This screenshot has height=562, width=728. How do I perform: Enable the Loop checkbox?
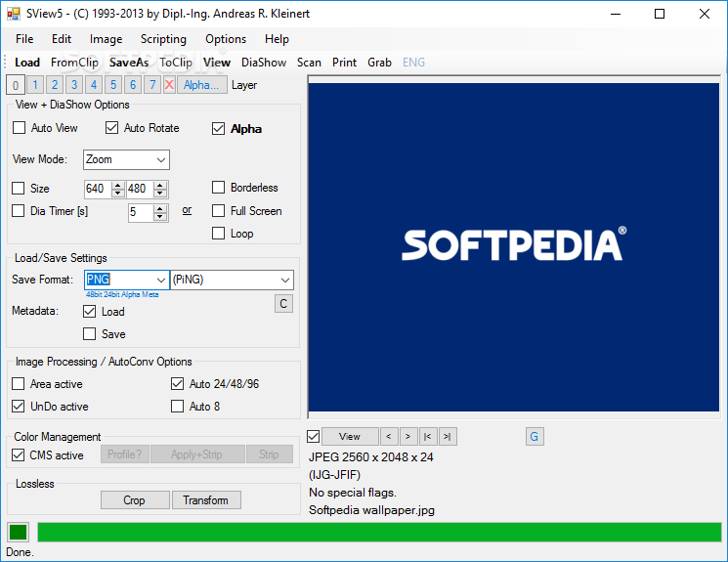point(218,234)
